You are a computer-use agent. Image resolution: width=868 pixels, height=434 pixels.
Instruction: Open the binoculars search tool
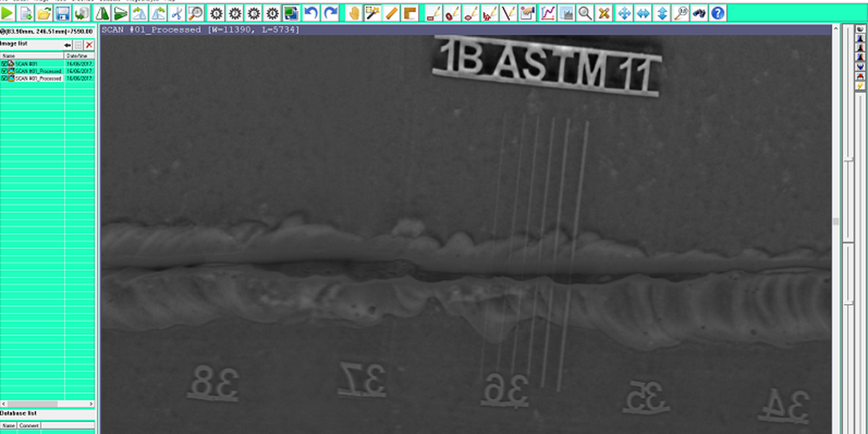699,12
